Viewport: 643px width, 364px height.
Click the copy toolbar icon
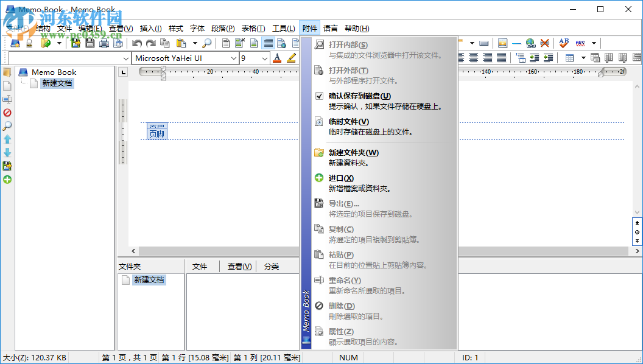click(x=165, y=43)
